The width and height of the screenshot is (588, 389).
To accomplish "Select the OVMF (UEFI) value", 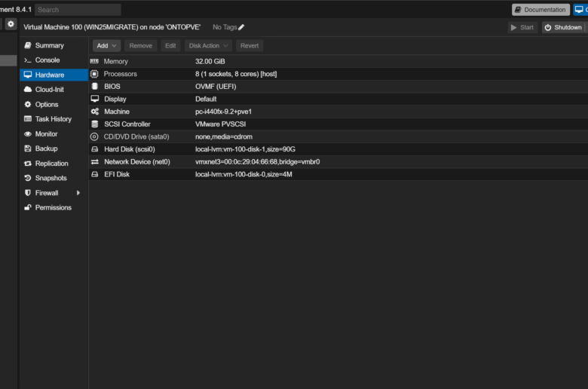I will coord(216,86).
